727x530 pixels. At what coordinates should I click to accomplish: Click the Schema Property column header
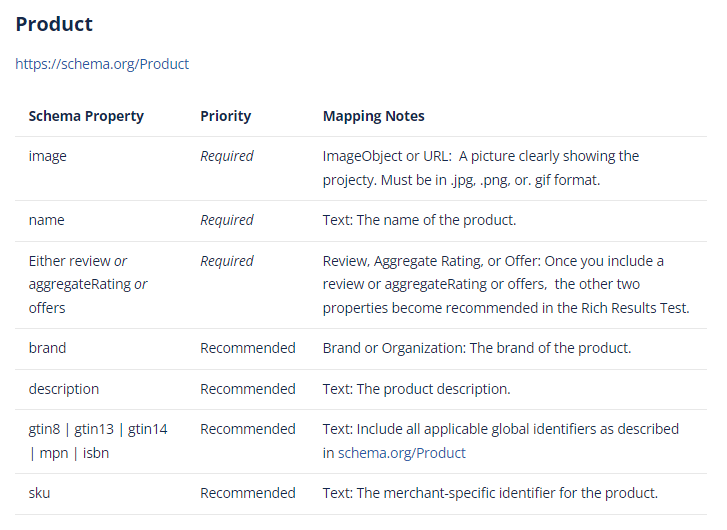click(86, 116)
